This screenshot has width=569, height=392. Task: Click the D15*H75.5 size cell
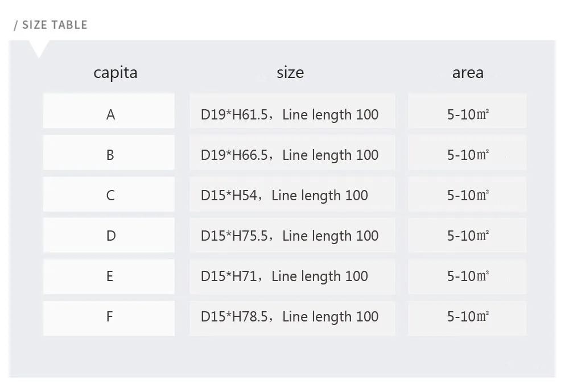click(x=290, y=236)
